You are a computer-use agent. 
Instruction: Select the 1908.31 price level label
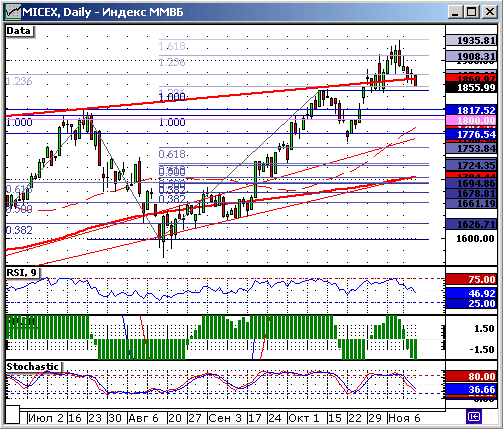pos(471,56)
